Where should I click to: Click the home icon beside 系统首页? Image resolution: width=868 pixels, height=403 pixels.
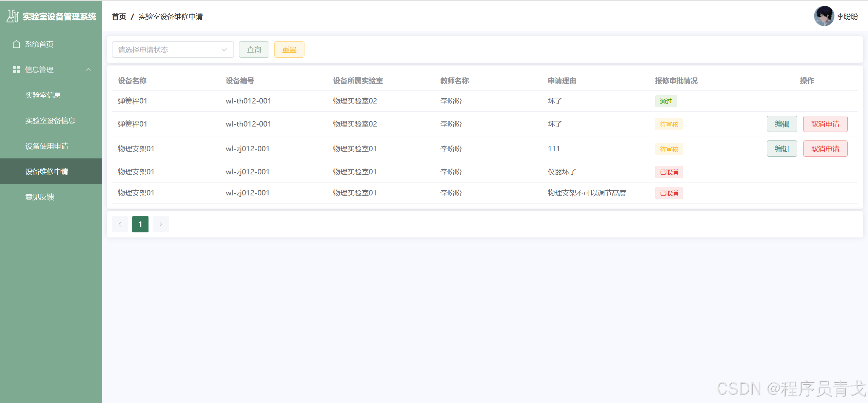[x=16, y=44]
